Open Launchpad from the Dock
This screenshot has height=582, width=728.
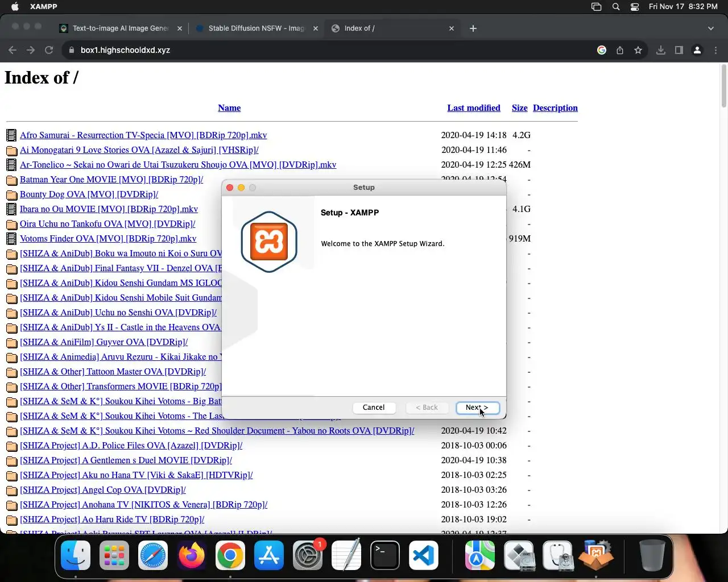click(114, 555)
